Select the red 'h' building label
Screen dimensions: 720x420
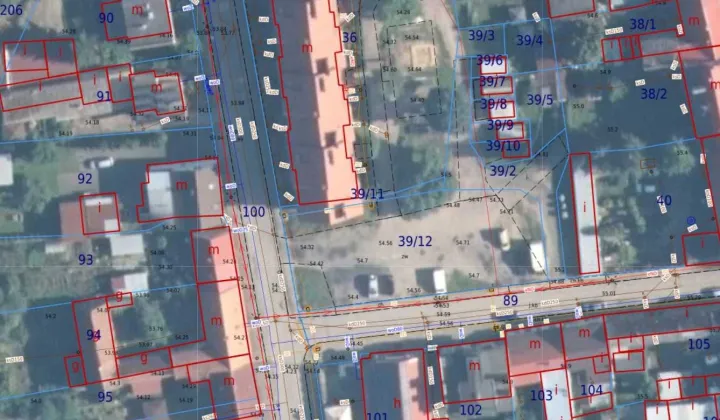pyautogui.click(x=397, y=403)
